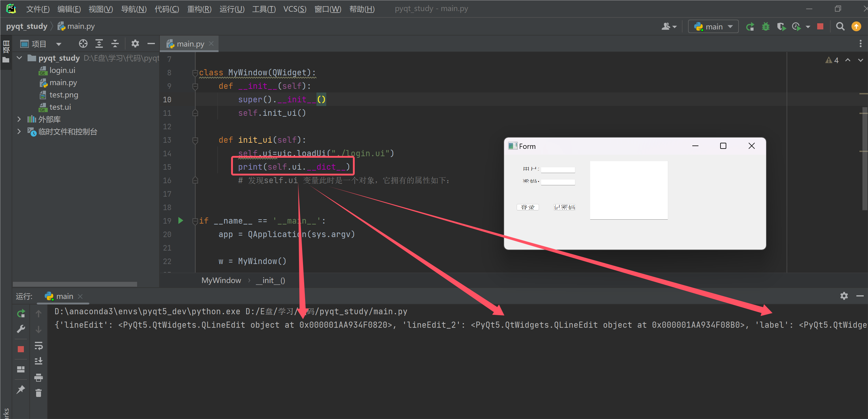Collapse the pyqt_study root folder

(20, 58)
